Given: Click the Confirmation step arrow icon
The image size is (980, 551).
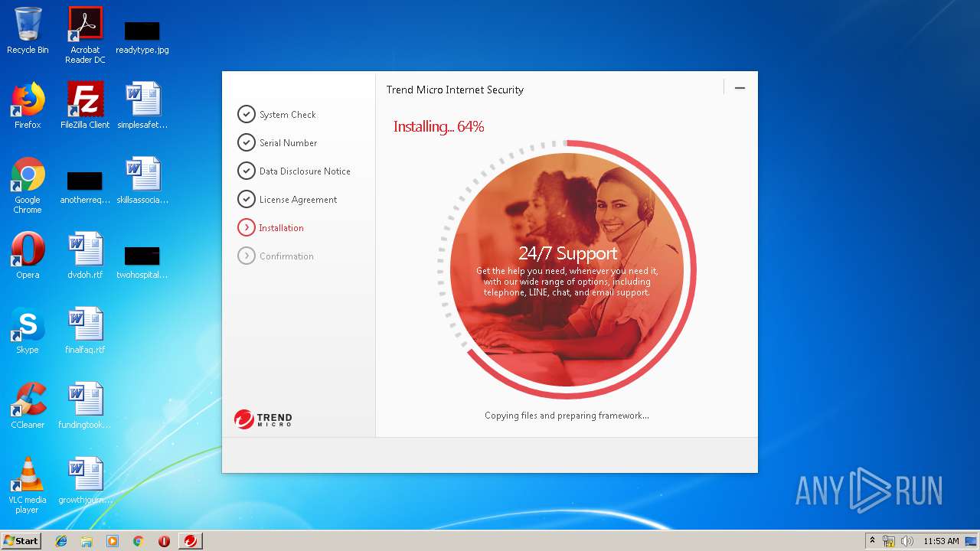Looking at the screenshot, I should point(246,256).
